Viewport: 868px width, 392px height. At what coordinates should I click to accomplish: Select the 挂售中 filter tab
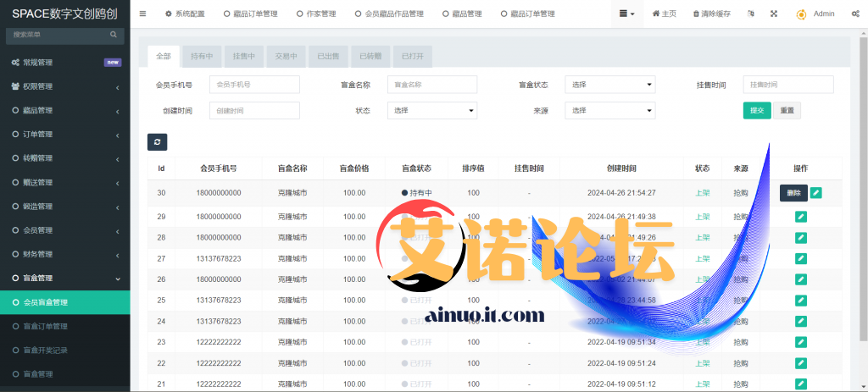(244, 57)
